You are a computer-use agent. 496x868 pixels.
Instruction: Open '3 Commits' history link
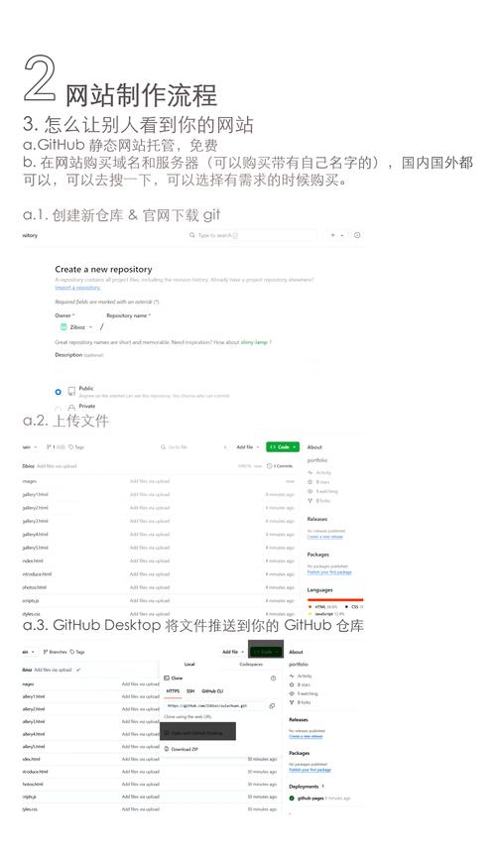click(x=280, y=466)
